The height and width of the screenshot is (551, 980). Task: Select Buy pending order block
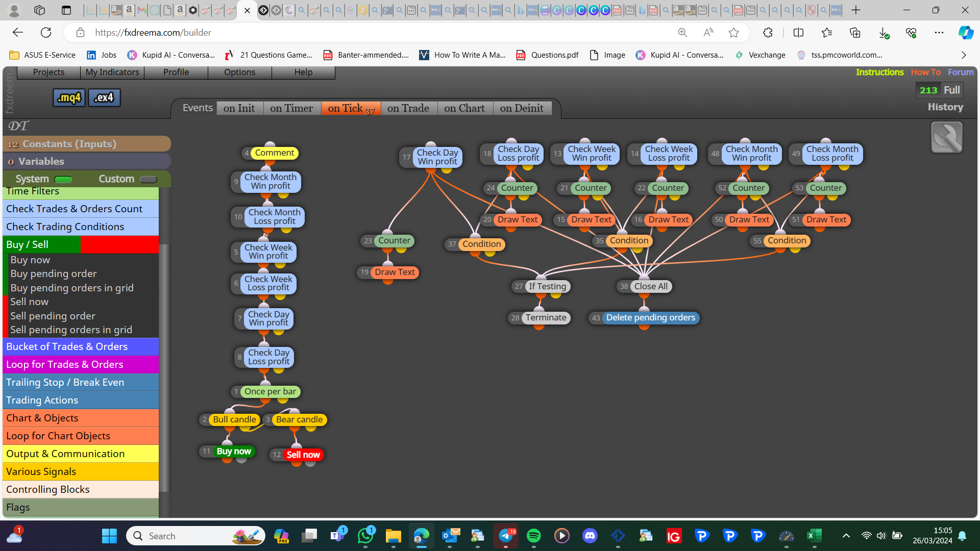point(54,274)
